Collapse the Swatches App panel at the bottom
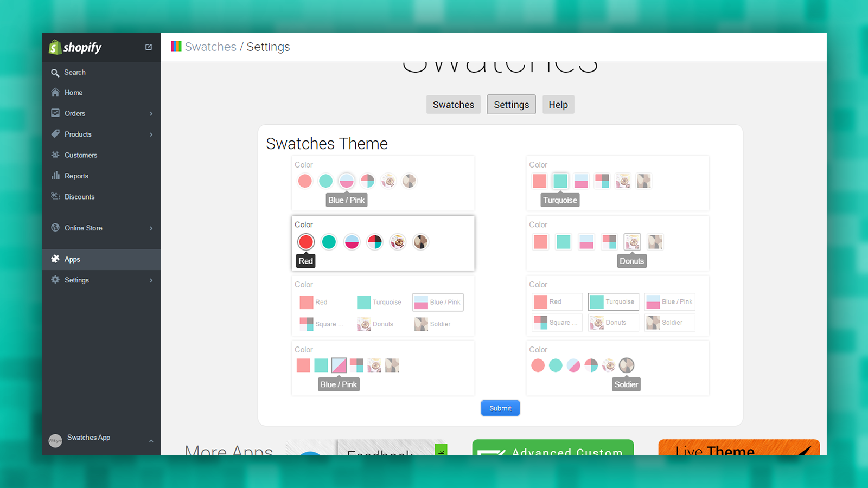The width and height of the screenshot is (868, 488). click(x=151, y=440)
